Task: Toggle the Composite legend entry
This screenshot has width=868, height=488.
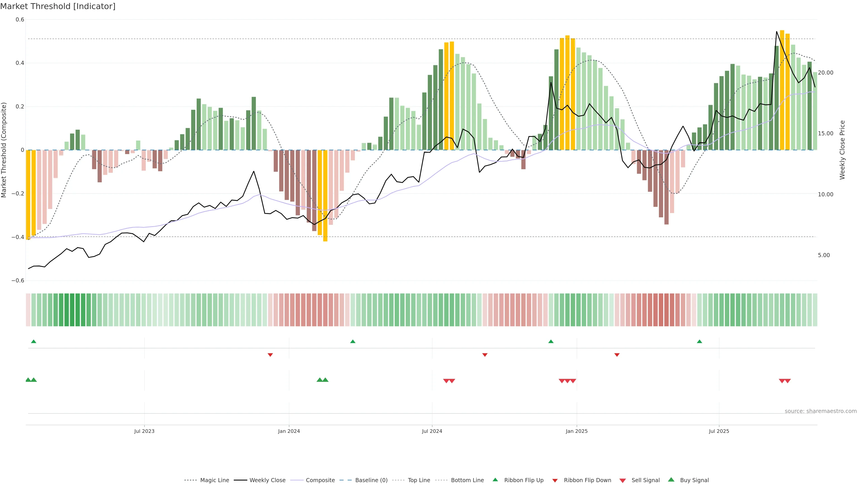Action: point(320,480)
